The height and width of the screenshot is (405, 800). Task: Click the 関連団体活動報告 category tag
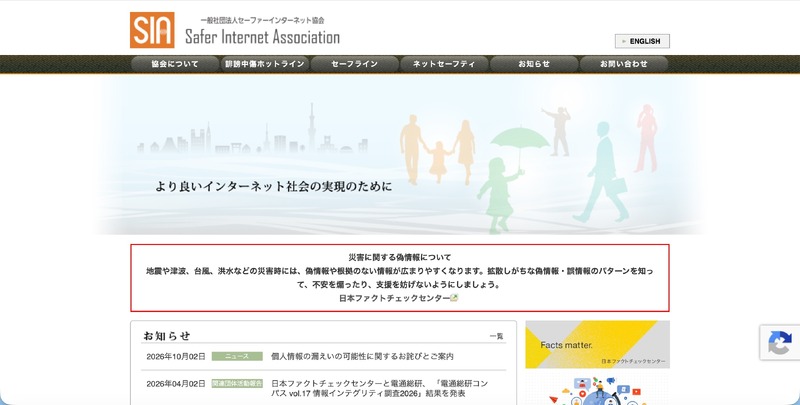(237, 384)
